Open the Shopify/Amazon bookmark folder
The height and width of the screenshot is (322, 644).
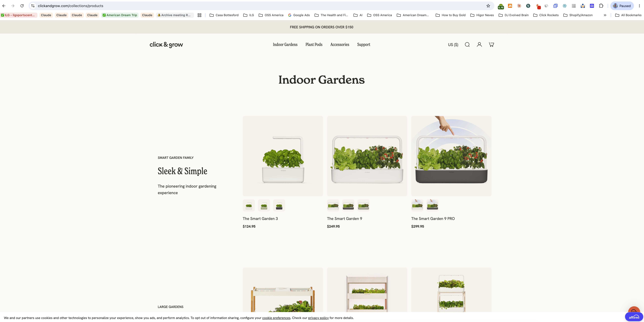click(578, 15)
